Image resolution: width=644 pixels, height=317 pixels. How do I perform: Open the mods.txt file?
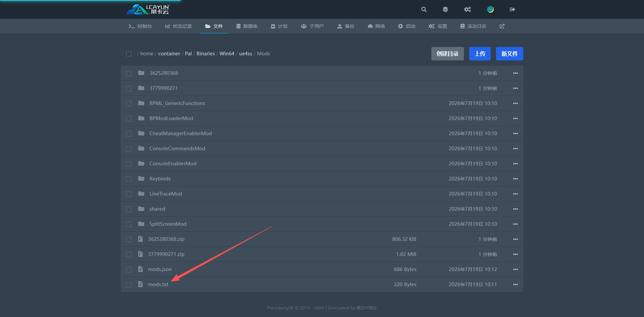coord(158,284)
